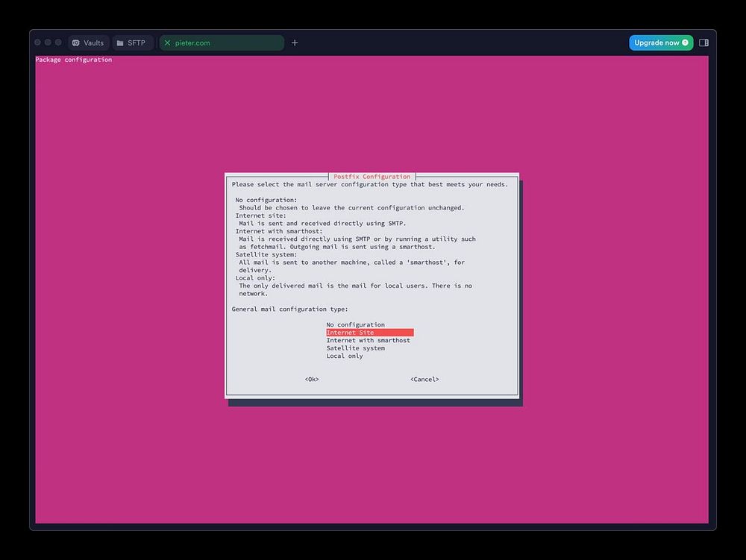The image size is (746, 560).
Task: Click the window maximize button
Action: tap(58, 43)
